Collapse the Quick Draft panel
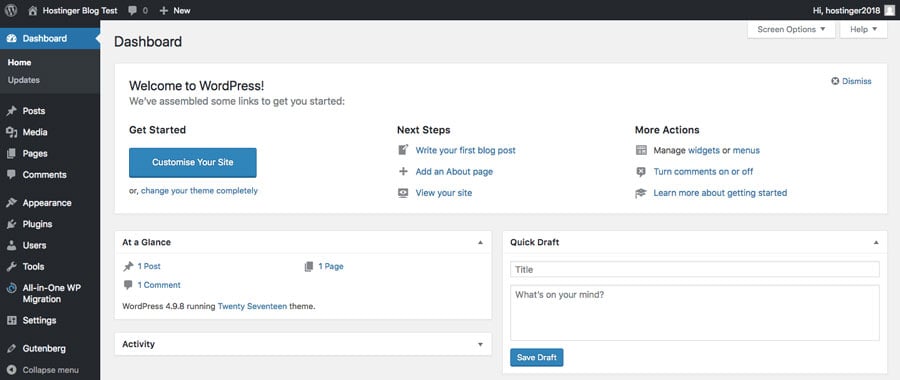This screenshot has height=380, width=900. click(x=876, y=242)
